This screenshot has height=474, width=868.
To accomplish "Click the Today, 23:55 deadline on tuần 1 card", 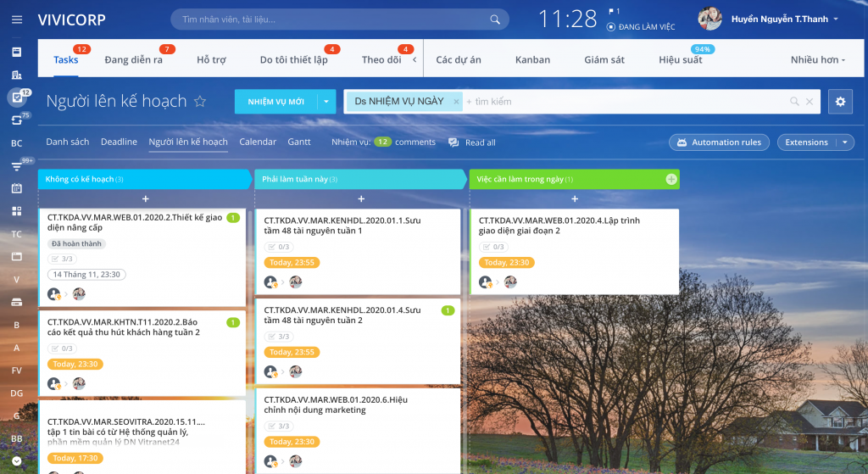I will click(x=292, y=263).
